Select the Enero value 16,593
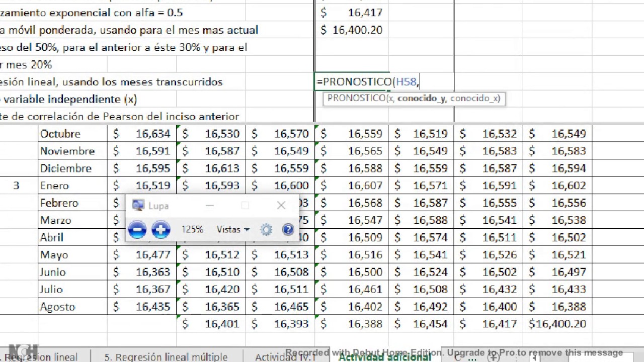The image size is (644, 362). click(x=211, y=186)
